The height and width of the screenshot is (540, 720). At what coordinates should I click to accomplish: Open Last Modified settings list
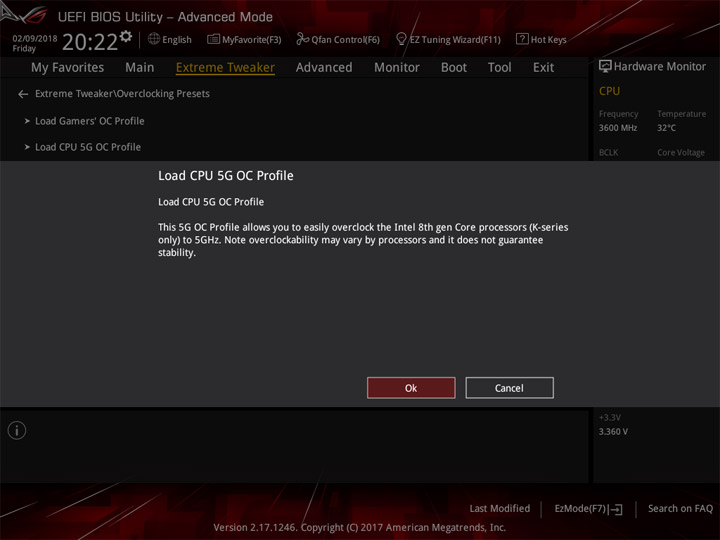coord(500,508)
